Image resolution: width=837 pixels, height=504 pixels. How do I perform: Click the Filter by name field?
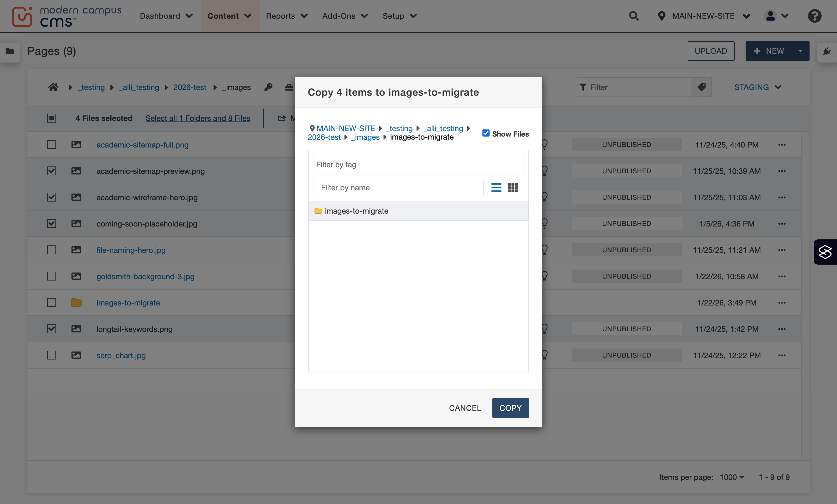click(x=398, y=188)
